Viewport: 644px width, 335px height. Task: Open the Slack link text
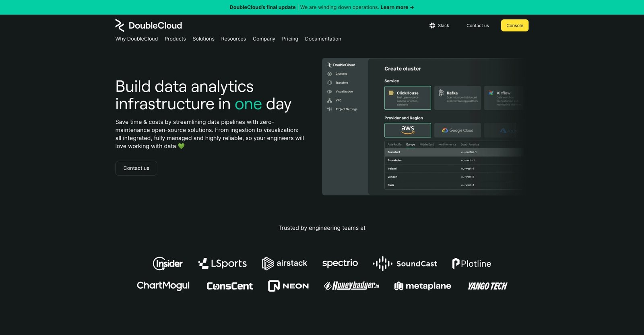coord(444,25)
